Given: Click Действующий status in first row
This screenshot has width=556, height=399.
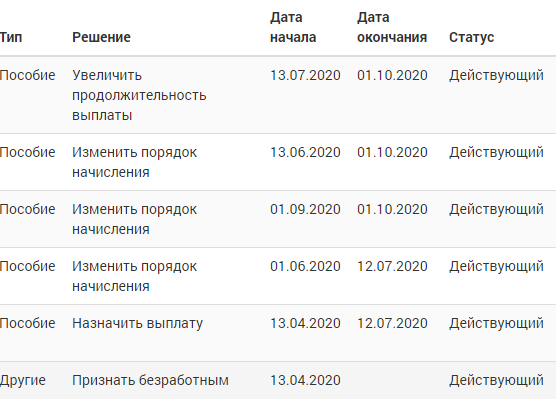Looking at the screenshot, I should (496, 76).
